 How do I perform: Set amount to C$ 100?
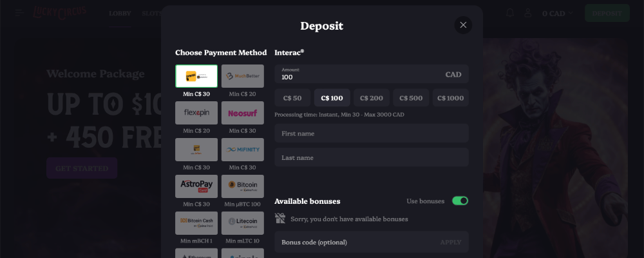coord(332,98)
